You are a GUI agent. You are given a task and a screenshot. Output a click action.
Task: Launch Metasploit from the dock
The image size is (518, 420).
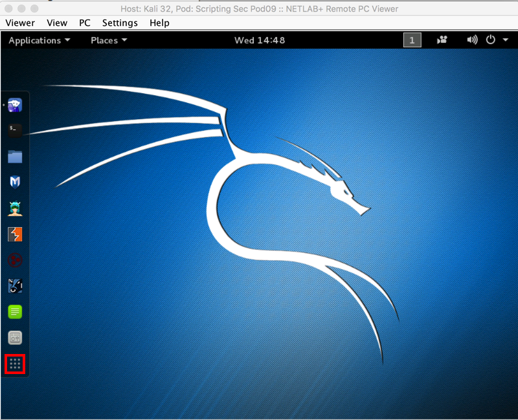click(15, 182)
